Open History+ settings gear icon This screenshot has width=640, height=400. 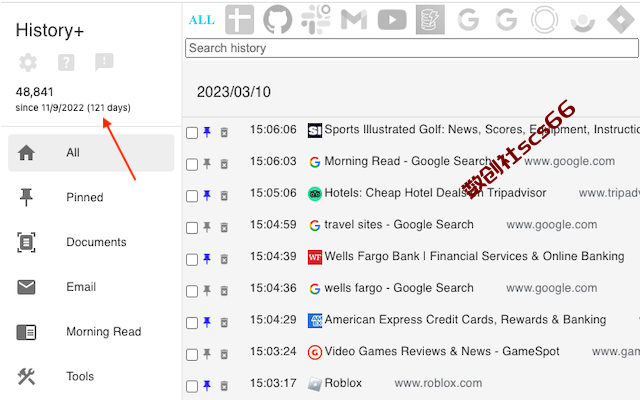(28, 62)
